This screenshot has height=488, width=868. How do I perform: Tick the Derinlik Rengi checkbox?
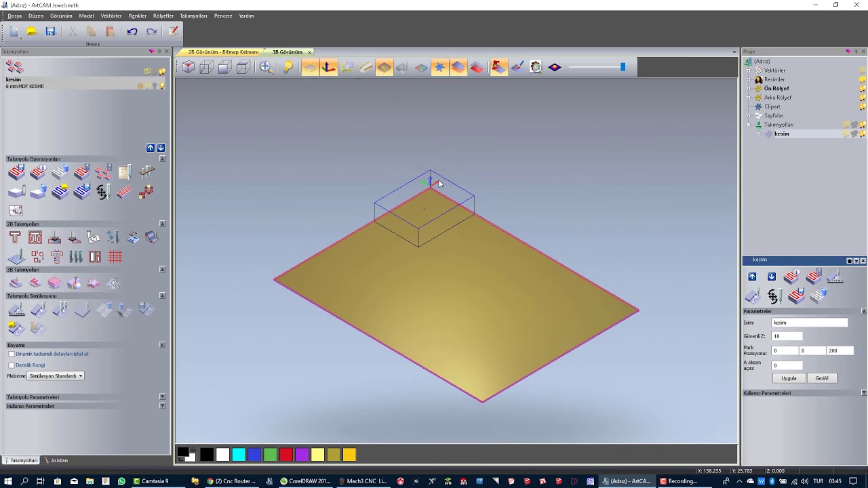coord(12,365)
